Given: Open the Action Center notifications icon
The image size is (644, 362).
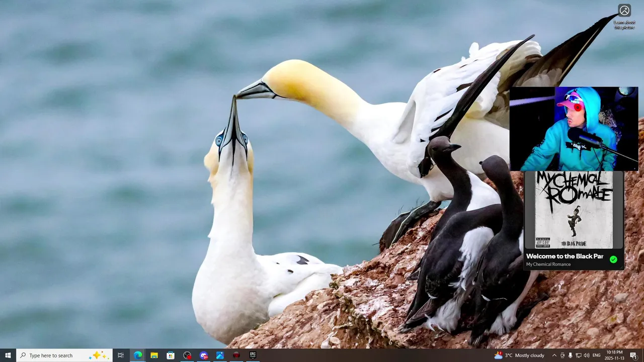Looking at the screenshot, I should point(633,355).
